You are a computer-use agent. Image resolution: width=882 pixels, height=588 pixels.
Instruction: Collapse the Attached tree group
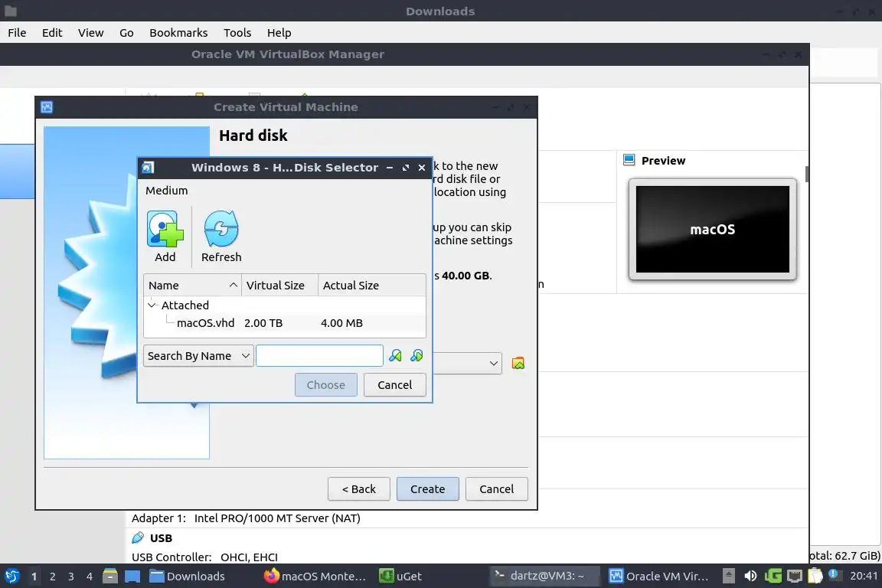152,305
